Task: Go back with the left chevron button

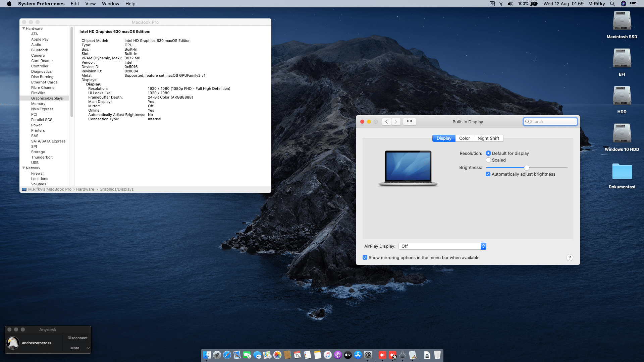Action: pos(387,122)
